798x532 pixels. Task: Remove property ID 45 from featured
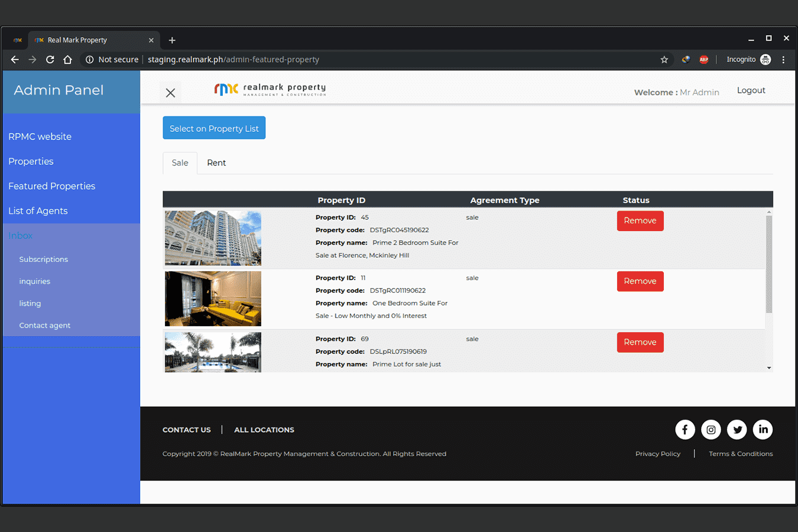(640, 221)
